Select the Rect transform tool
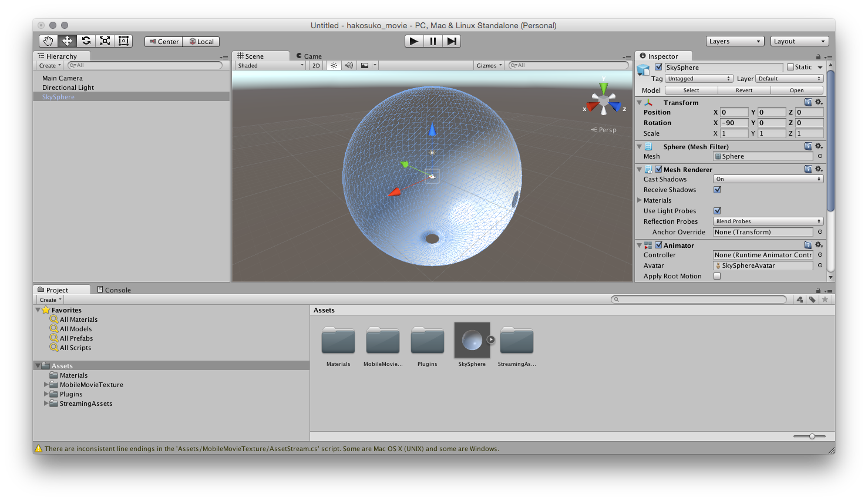Image resolution: width=868 pixels, height=501 pixels. pyautogui.click(x=123, y=41)
